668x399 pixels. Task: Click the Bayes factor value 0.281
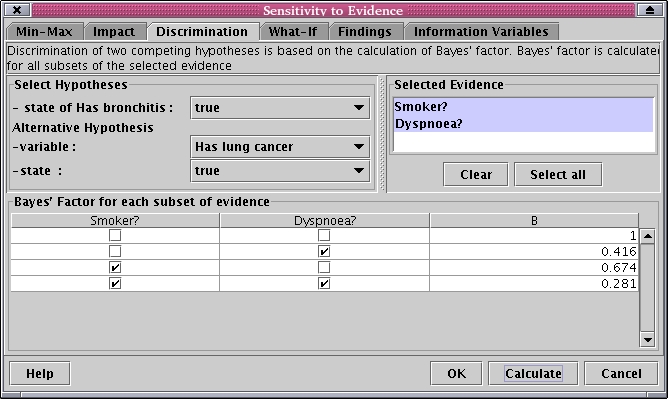tap(619, 284)
